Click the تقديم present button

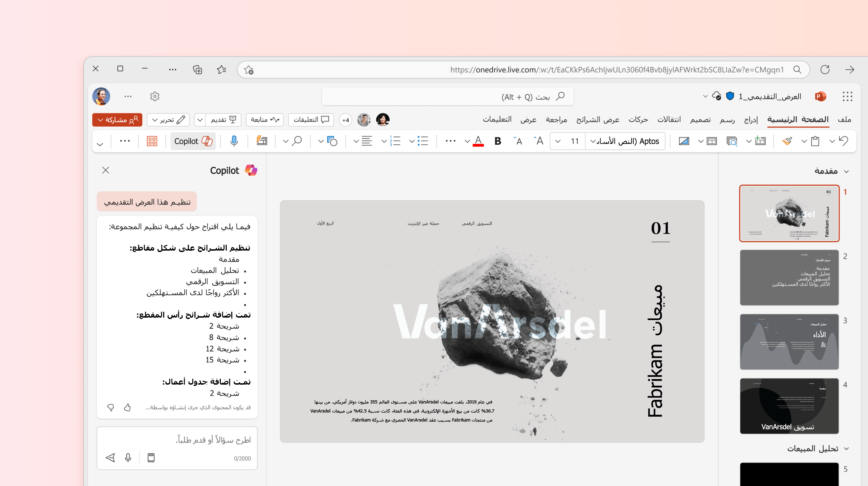(x=224, y=120)
